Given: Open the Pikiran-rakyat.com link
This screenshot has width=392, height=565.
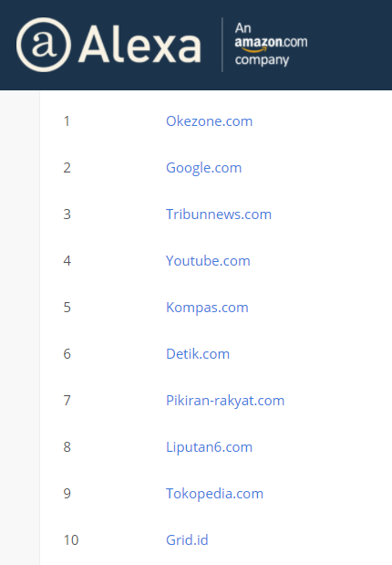Looking at the screenshot, I should coord(225,401).
